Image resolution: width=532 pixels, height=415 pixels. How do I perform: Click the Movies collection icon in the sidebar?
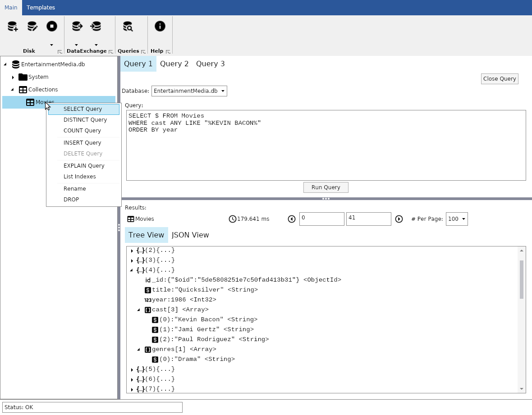click(30, 102)
